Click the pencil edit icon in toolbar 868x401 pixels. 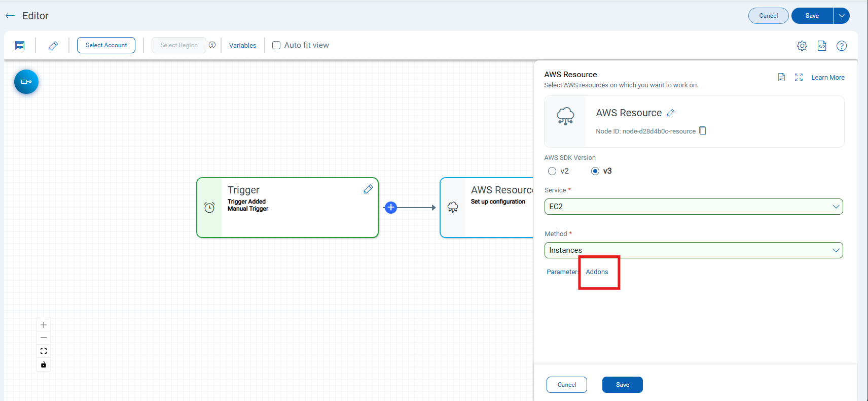[53, 46]
